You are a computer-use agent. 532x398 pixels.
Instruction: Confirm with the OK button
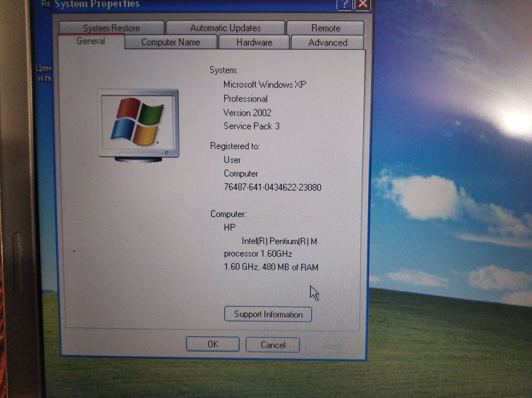[213, 344]
